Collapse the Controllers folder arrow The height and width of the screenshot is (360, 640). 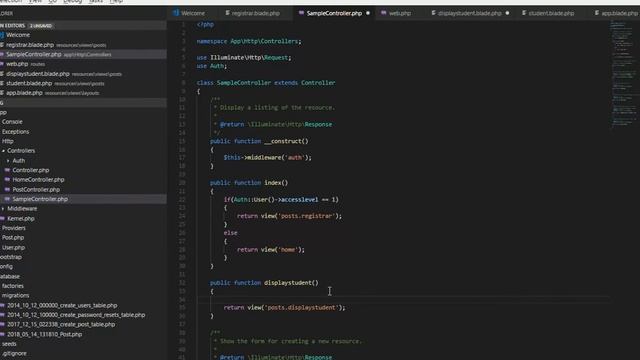click(3, 151)
